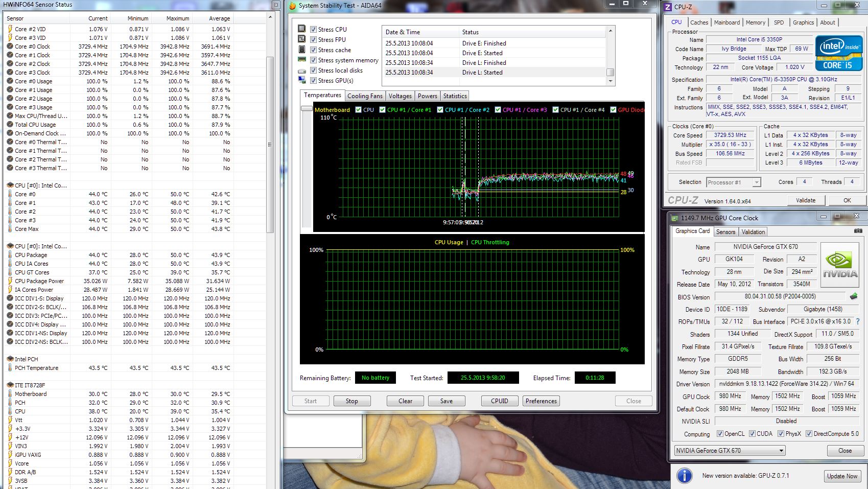Click thermometer icon of PCH Temperature row

(x=10, y=368)
